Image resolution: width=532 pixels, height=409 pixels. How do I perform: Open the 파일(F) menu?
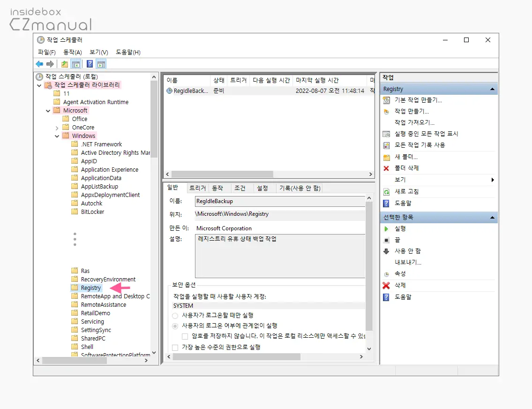47,52
